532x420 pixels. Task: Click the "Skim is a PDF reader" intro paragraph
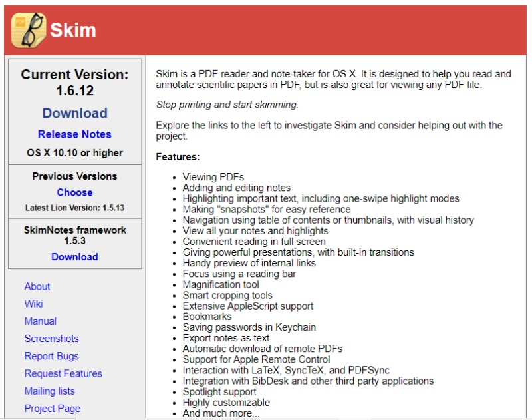click(333, 79)
